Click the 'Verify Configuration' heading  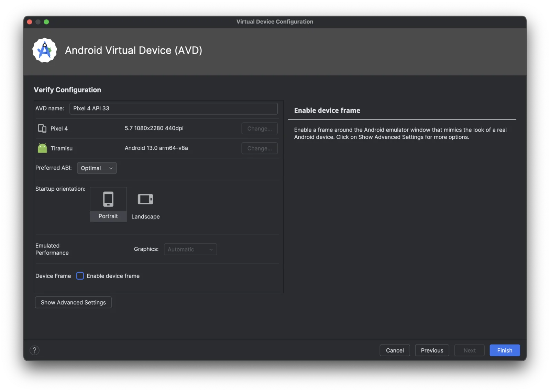pyautogui.click(x=67, y=90)
